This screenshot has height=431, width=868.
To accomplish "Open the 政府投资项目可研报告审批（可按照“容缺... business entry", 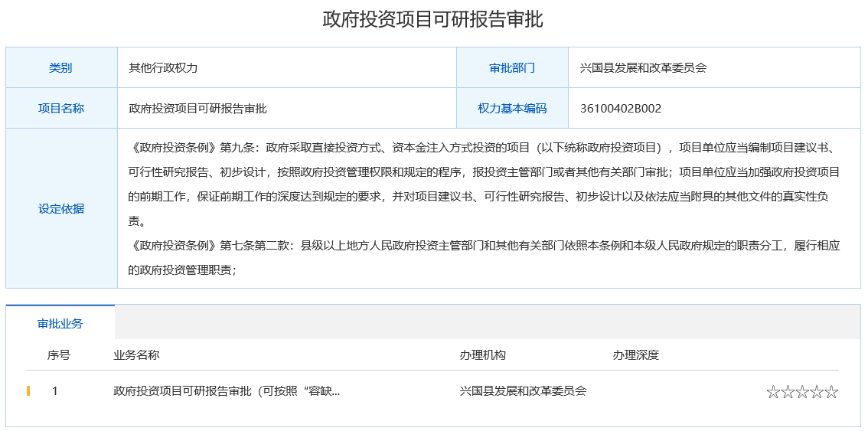I will coord(227,391).
